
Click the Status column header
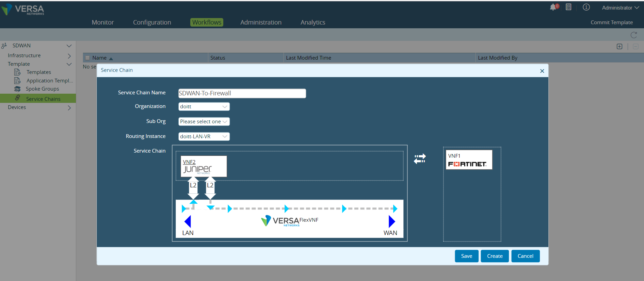pos(246,58)
